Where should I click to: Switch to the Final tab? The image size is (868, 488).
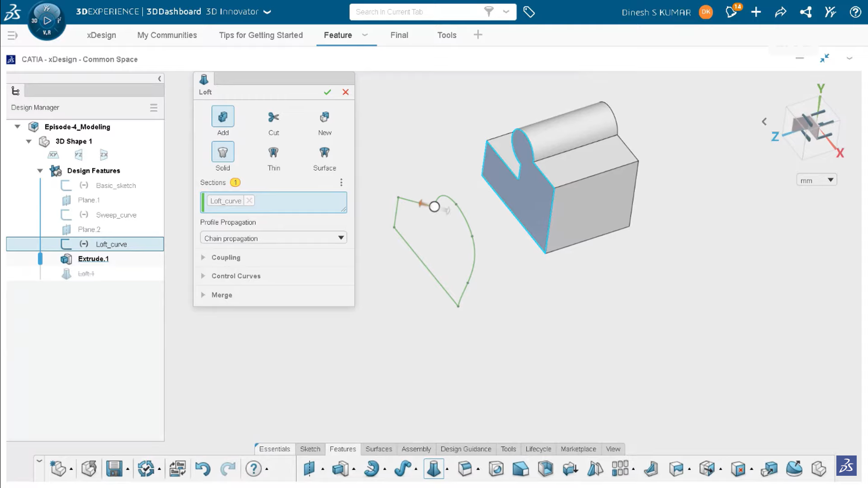[x=399, y=35]
